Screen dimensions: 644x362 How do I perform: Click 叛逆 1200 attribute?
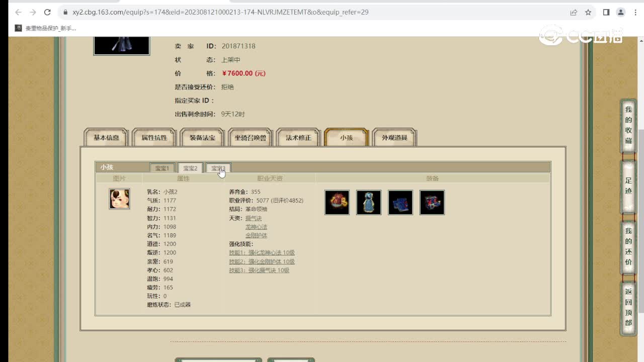pos(162,252)
